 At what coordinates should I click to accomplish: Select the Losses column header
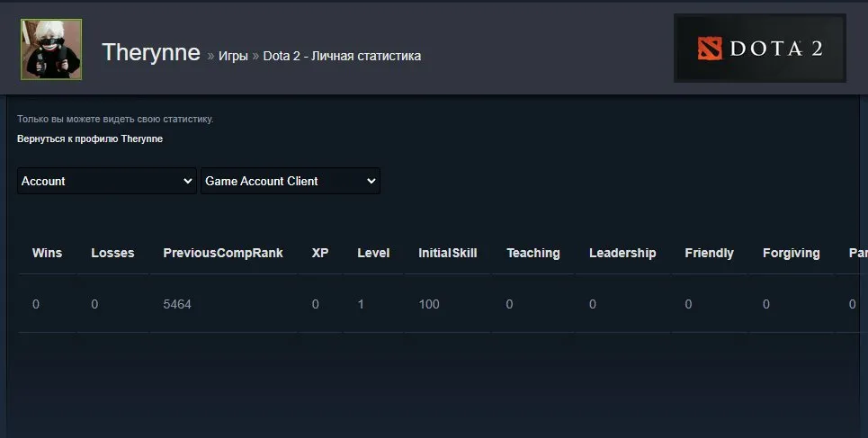pos(113,253)
